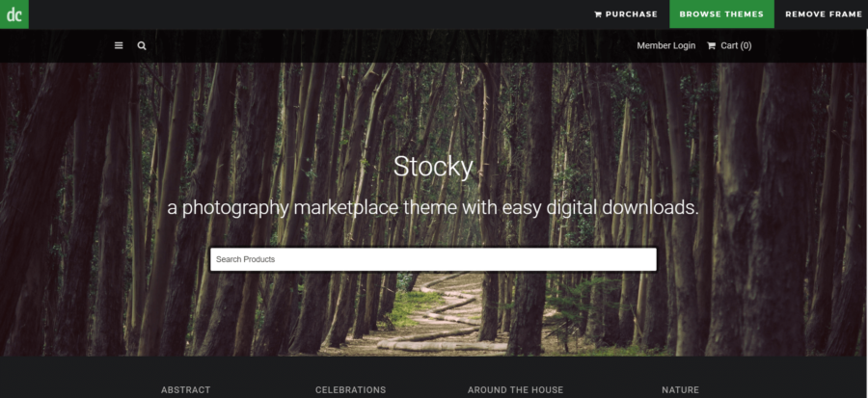Click the cart icon next to PURCHASE
The width and height of the screenshot is (868, 398).
click(598, 14)
